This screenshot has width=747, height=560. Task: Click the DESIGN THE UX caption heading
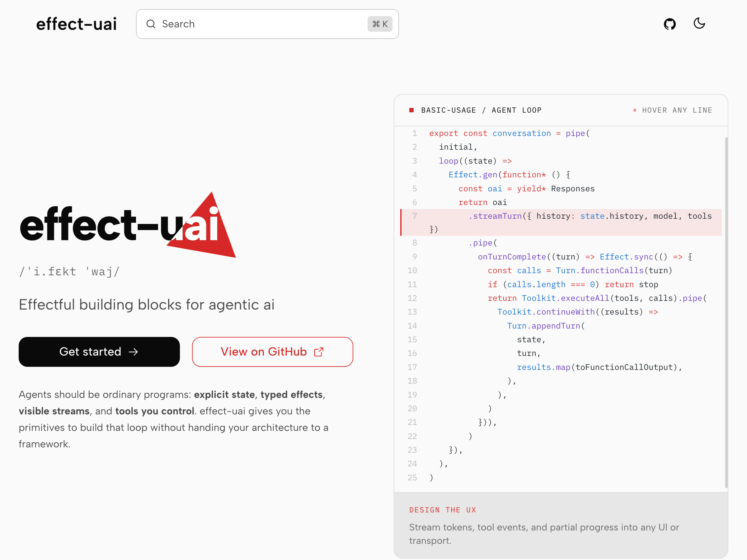(x=442, y=510)
